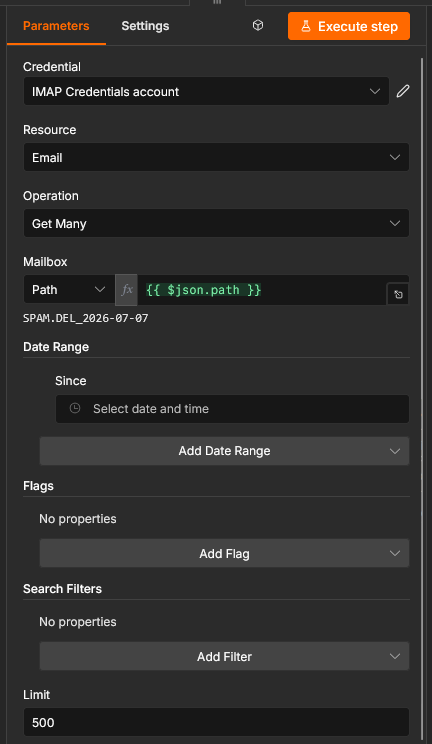Switch to the Settings tab
Screen dimensions: 432x744
click(x=145, y=26)
